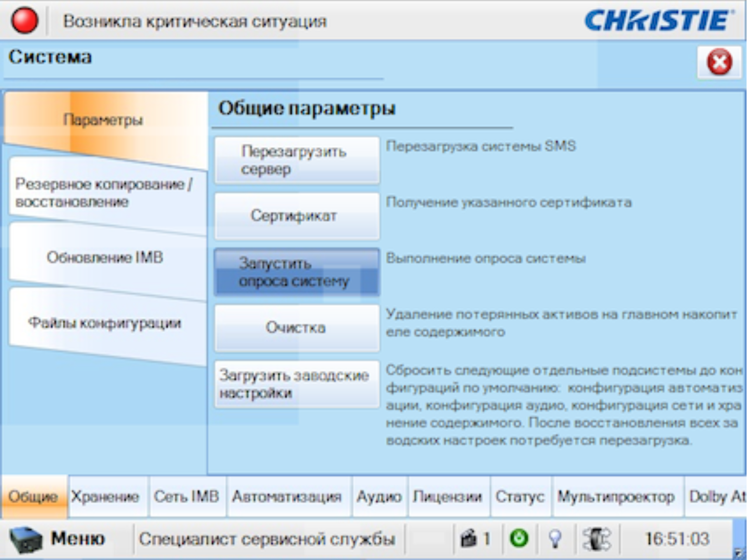The image size is (747, 560).
Task: Click the channel icon showing 1
Action: (x=475, y=539)
